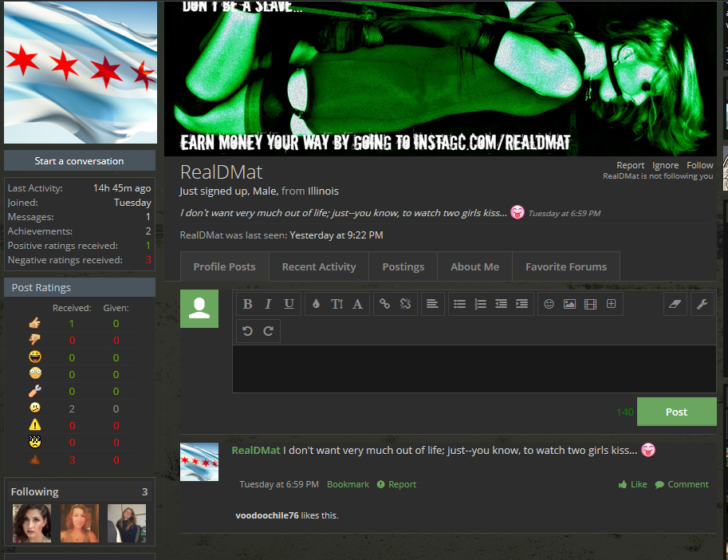Insert an image into the post
The image size is (728, 560).
pyautogui.click(x=569, y=304)
